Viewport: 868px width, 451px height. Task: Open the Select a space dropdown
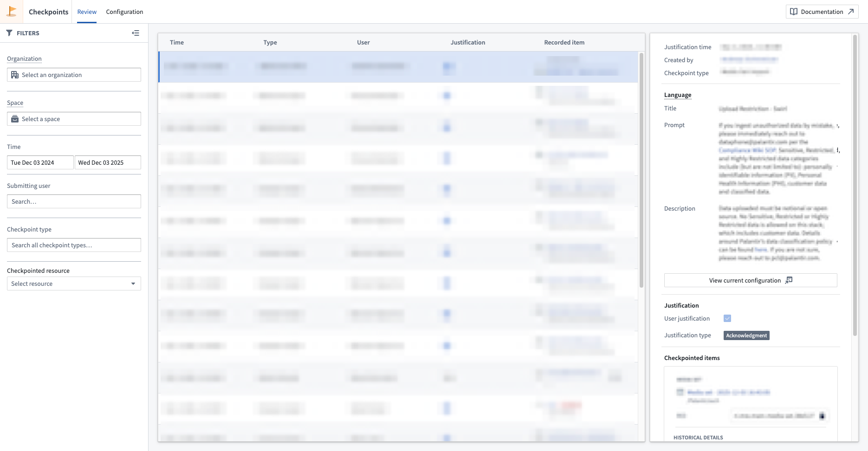click(74, 119)
